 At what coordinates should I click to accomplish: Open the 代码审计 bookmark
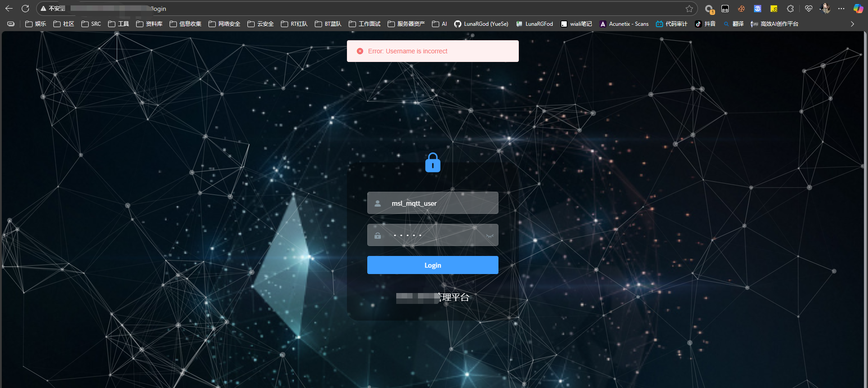coord(672,24)
